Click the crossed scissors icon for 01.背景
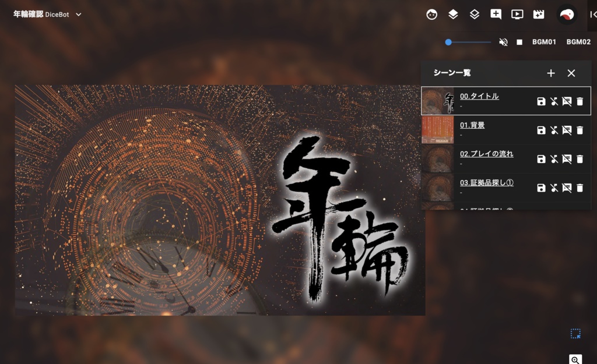The height and width of the screenshot is (364, 597). (554, 130)
